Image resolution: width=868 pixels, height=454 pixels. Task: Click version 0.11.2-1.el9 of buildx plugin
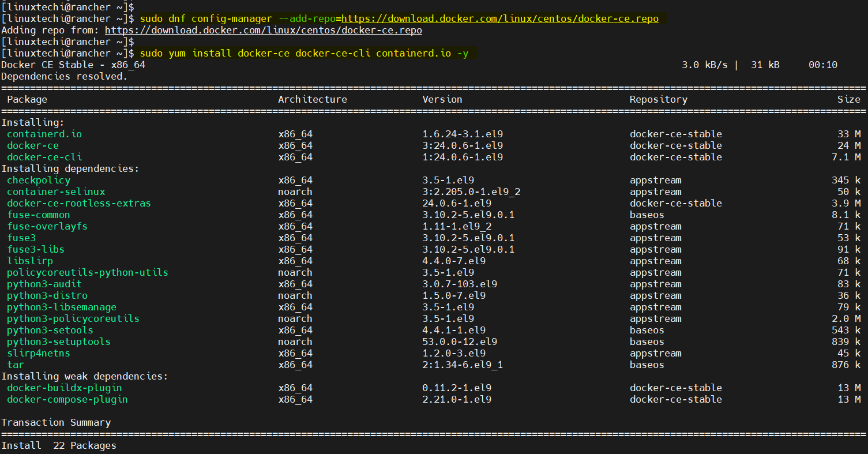(457, 388)
